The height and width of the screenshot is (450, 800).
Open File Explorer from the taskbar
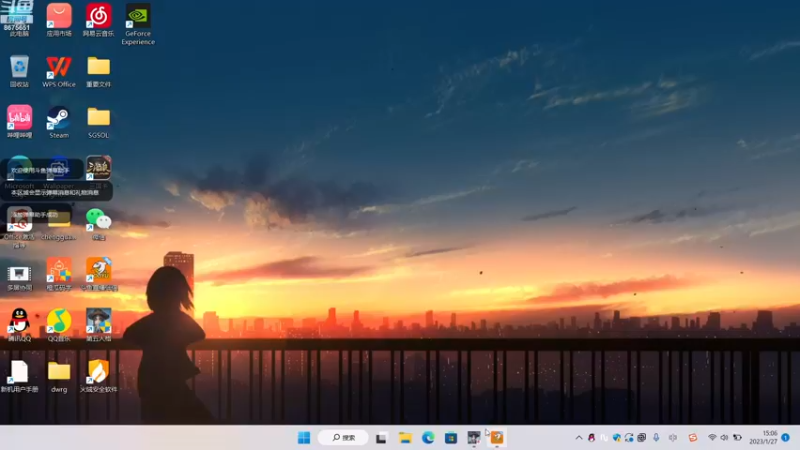click(405, 438)
